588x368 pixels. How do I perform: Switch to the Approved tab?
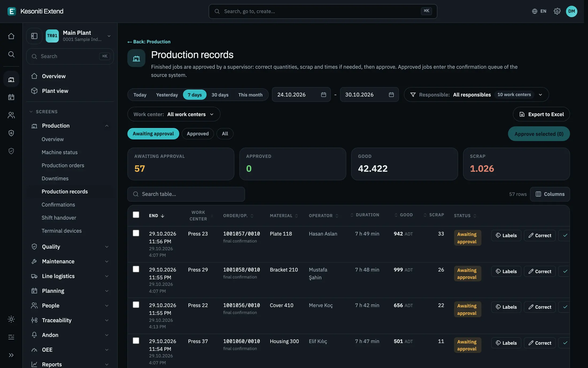tap(198, 134)
